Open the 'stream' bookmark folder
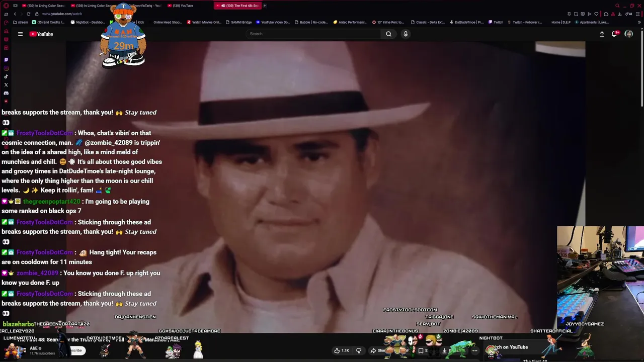 [21, 22]
